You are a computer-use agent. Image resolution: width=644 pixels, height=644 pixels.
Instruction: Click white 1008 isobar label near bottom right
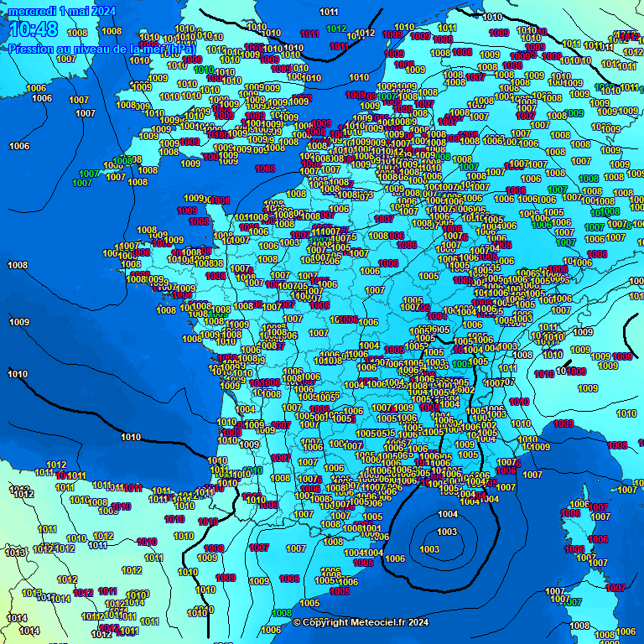pos(579,626)
